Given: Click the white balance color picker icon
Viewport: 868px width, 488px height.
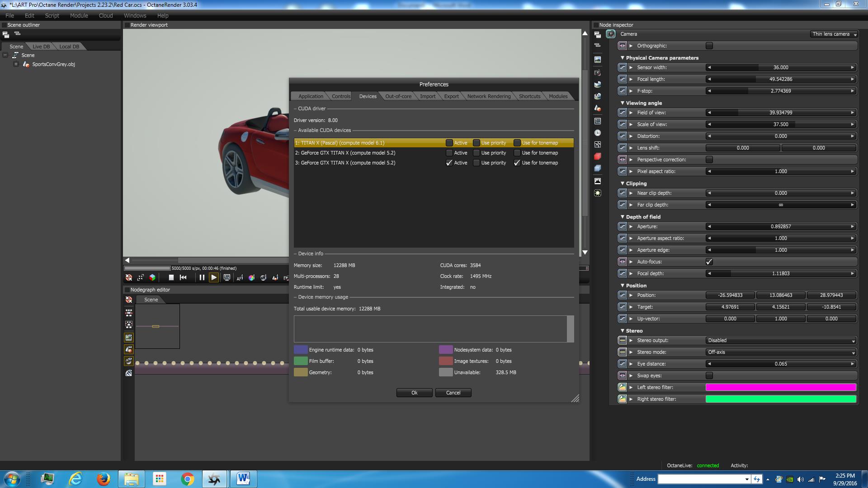Looking at the screenshot, I should (x=251, y=277).
